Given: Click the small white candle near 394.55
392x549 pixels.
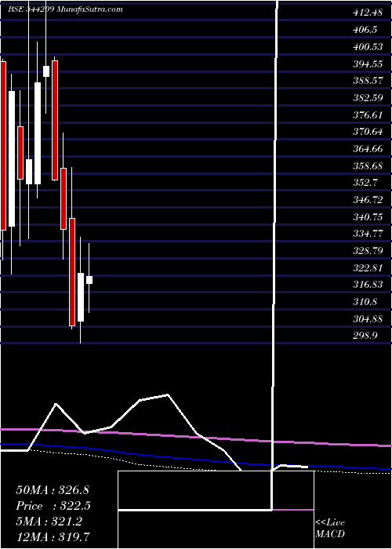Looking at the screenshot, I should click(x=46, y=71).
